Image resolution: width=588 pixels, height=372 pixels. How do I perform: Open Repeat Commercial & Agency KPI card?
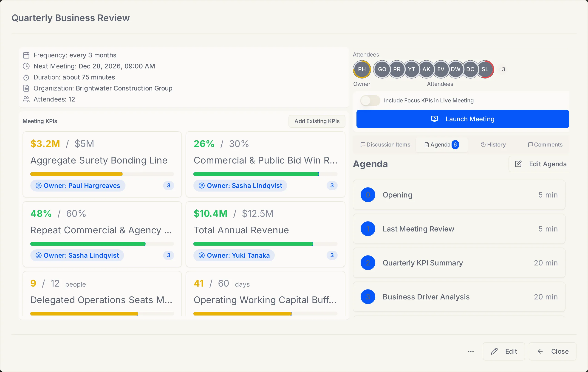pos(102,234)
